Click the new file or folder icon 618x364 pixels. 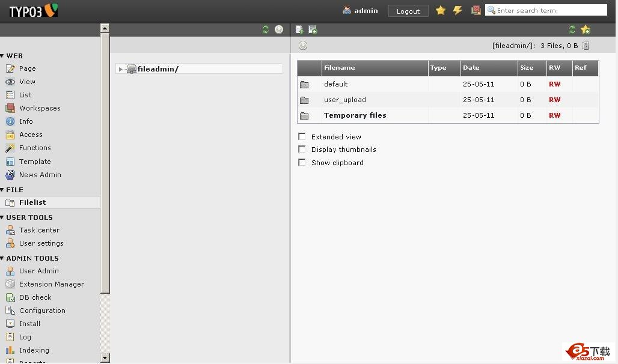pos(313,29)
